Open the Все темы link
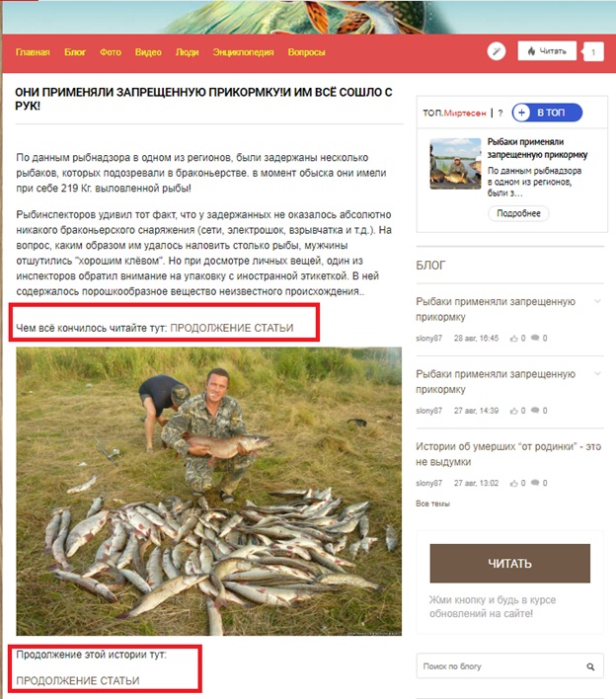This screenshot has width=616, height=699. [432, 504]
